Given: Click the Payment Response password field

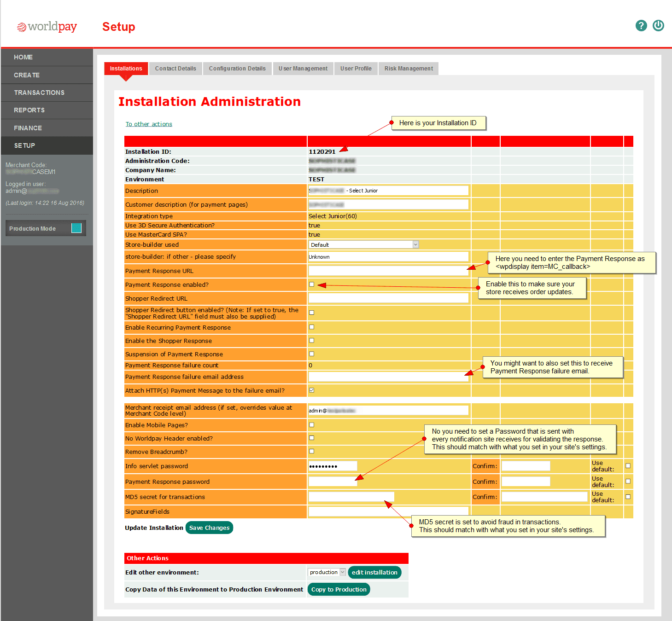Looking at the screenshot, I should tap(333, 482).
